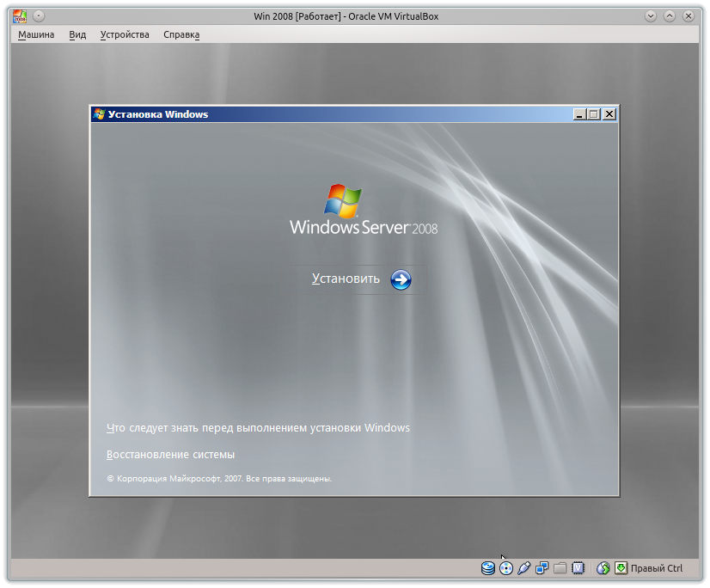Click the blue arrow next to Установить
Image resolution: width=710 pixels, height=588 pixels.
coord(400,279)
